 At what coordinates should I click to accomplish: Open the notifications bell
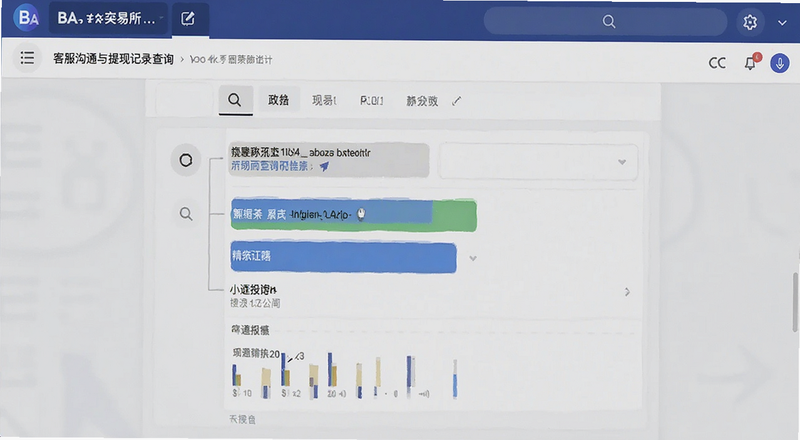750,63
